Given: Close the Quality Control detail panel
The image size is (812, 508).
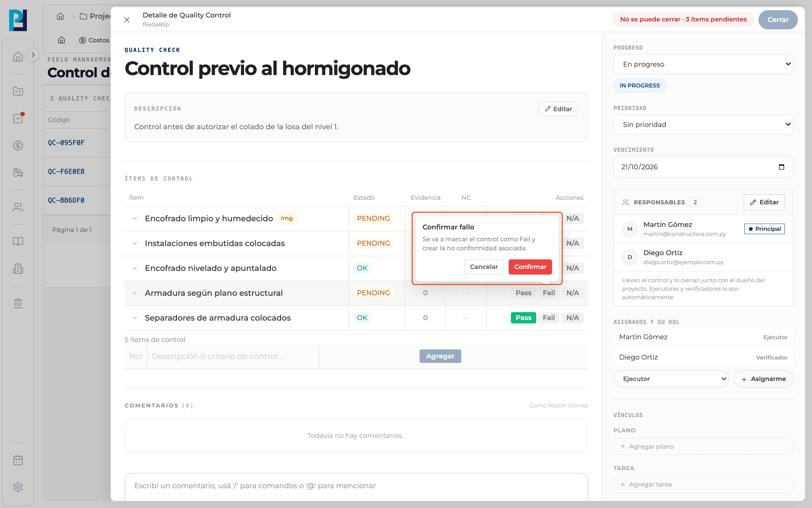Looking at the screenshot, I should pos(127,20).
